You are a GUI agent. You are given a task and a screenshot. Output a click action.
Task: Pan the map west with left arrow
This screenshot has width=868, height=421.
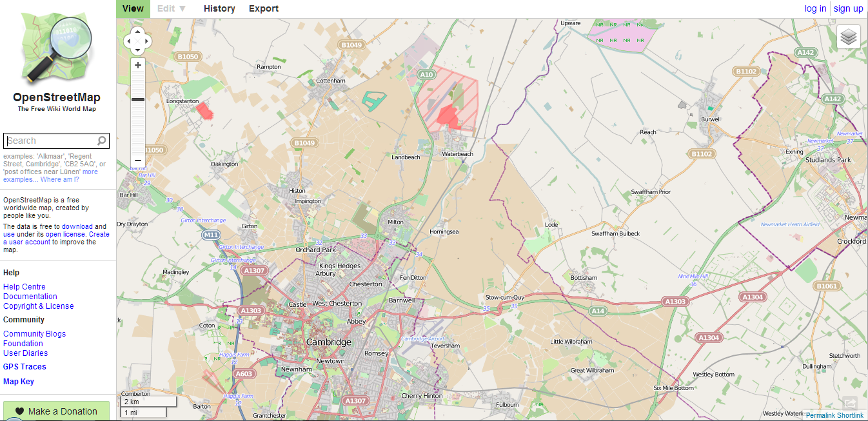coord(128,41)
